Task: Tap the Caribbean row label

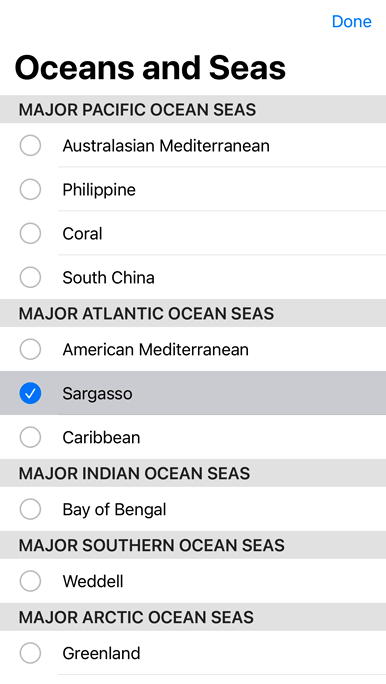Action: pyautogui.click(x=101, y=438)
